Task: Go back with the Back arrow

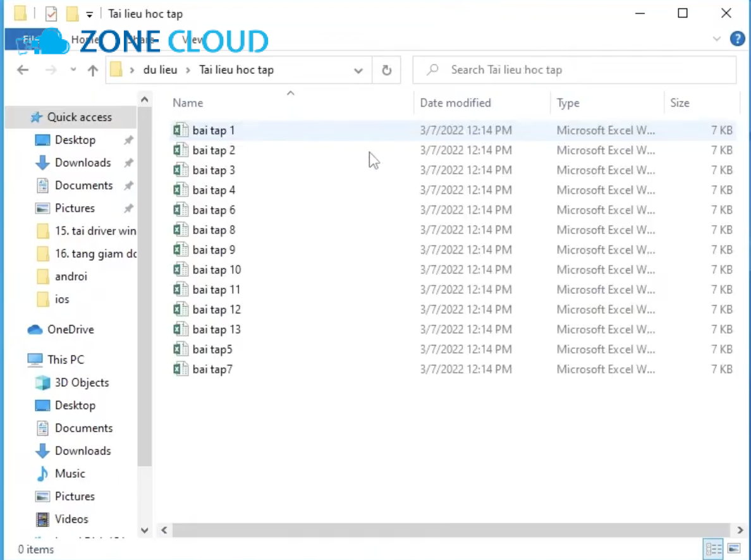Action: click(x=23, y=70)
